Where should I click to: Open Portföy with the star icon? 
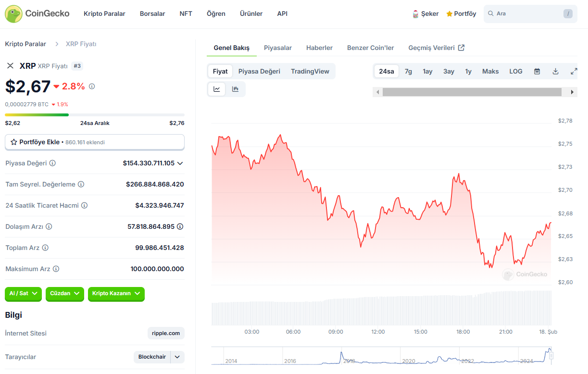click(x=461, y=14)
